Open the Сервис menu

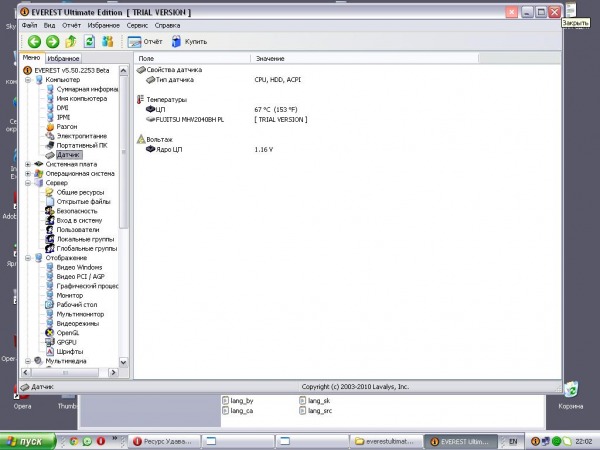point(137,26)
